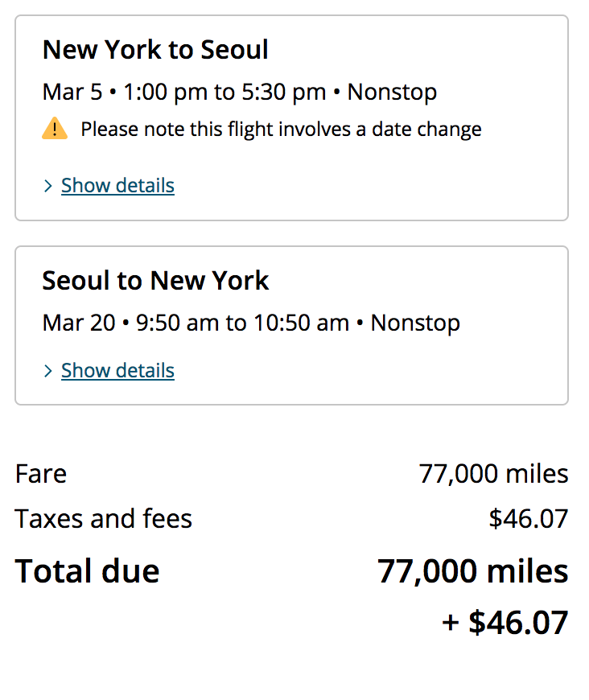Viewport: 589px width, 700px height.
Task: Click the Fare label
Action: pyautogui.click(x=41, y=474)
